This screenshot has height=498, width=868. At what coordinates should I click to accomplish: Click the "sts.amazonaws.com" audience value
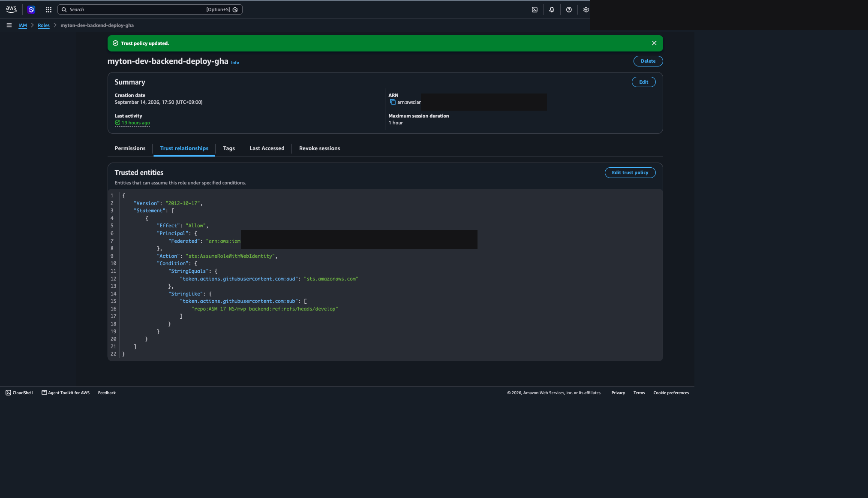click(331, 279)
